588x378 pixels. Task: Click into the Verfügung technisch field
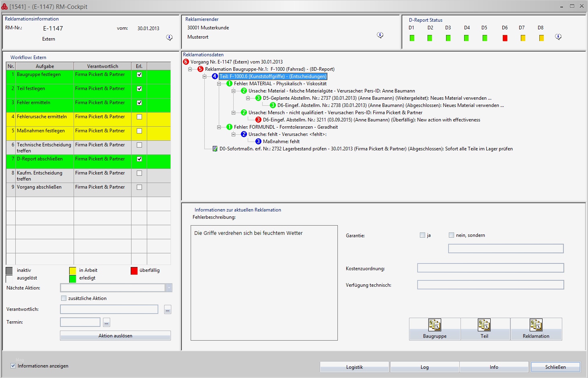click(x=491, y=285)
